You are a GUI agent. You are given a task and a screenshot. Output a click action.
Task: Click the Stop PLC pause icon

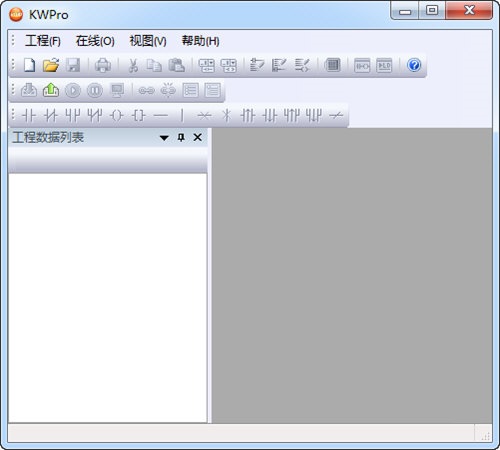(x=95, y=90)
